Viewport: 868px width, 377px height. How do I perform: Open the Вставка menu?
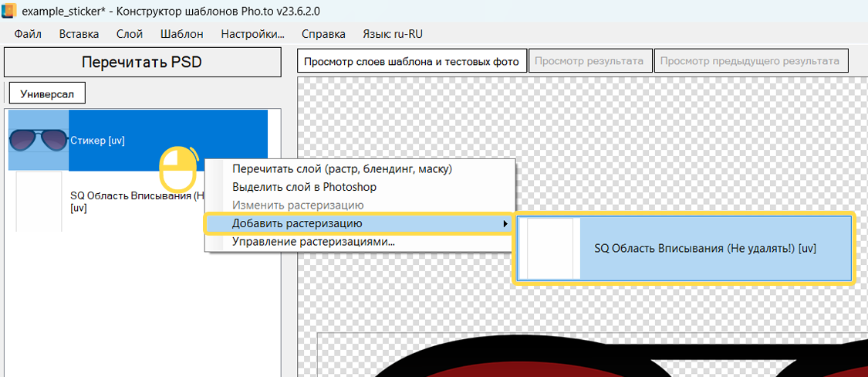79,34
